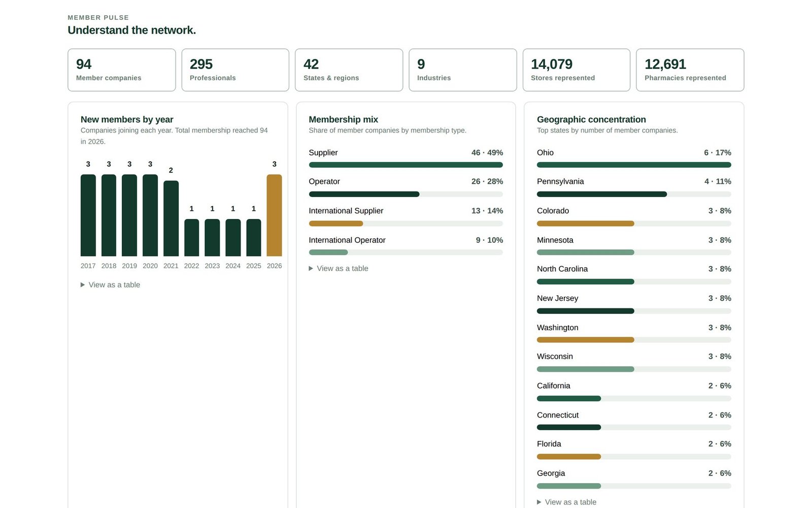Viewport: 812px width, 508px height.
Task: Click the 'Supplier' row label
Action: (x=323, y=152)
